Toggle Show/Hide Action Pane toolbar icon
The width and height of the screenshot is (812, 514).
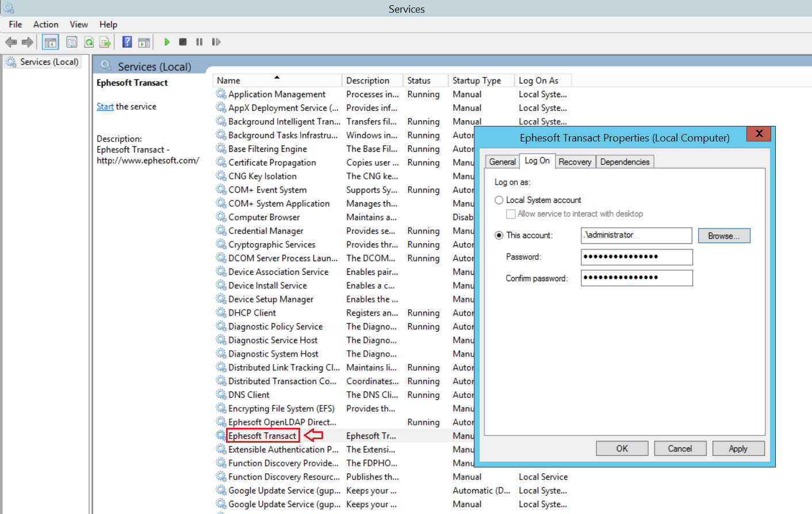click(x=144, y=42)
